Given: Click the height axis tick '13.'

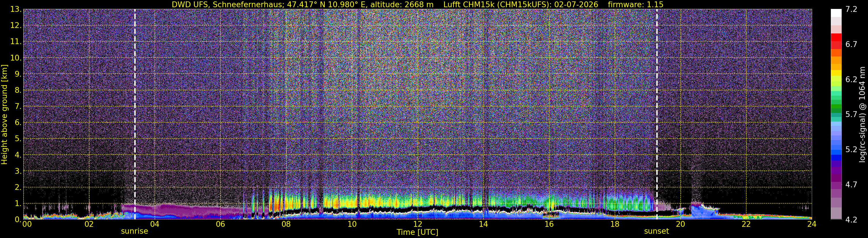Looking at the screenshot, I should click(16, 10).
